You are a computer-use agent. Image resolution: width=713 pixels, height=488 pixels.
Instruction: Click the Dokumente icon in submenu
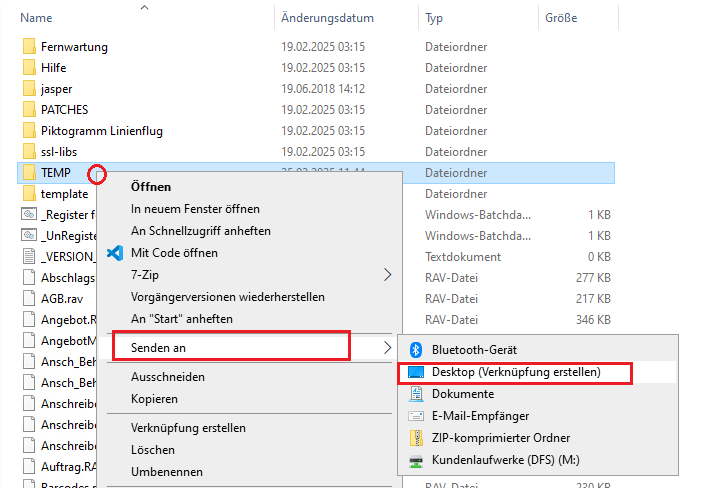coord(416,394)
